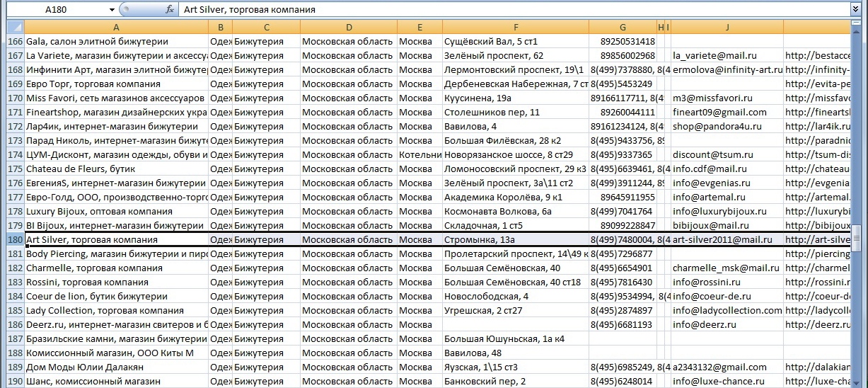Select column G header
Viewport: 868px width, 388px height.
point(623,28)
